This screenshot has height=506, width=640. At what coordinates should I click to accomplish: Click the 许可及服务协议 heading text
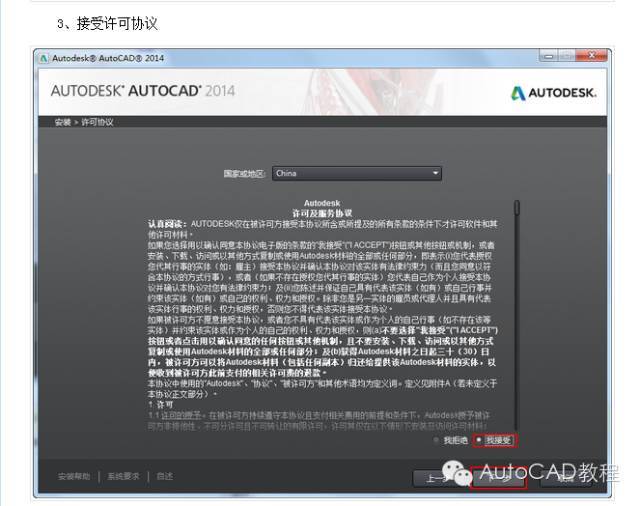pos(322,213)
